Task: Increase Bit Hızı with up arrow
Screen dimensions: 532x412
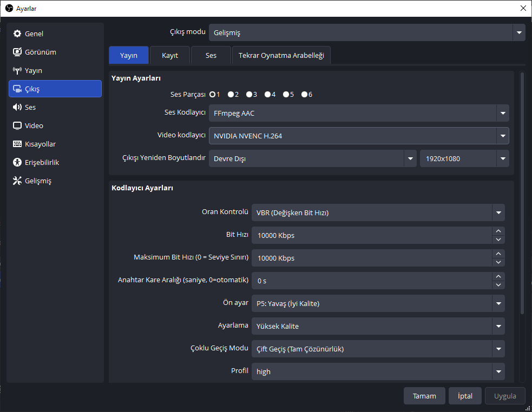Action: click(498, 231)
